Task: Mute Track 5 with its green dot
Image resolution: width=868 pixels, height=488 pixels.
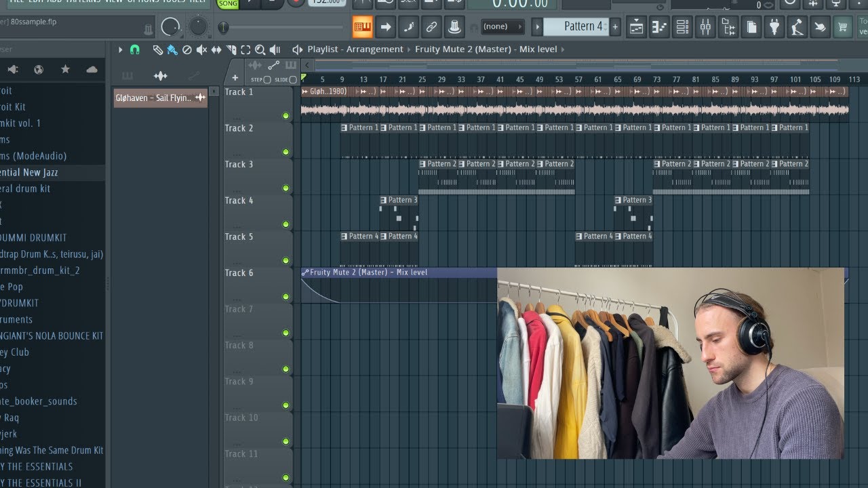Action: click(285, 260)
